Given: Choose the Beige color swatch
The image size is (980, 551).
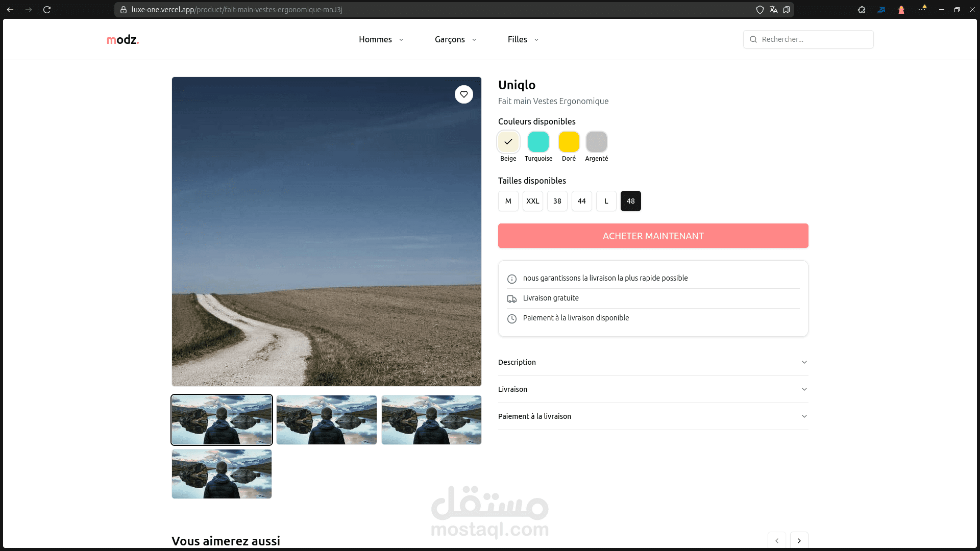Looking at the screenshot, I should [x=508, y=142].
